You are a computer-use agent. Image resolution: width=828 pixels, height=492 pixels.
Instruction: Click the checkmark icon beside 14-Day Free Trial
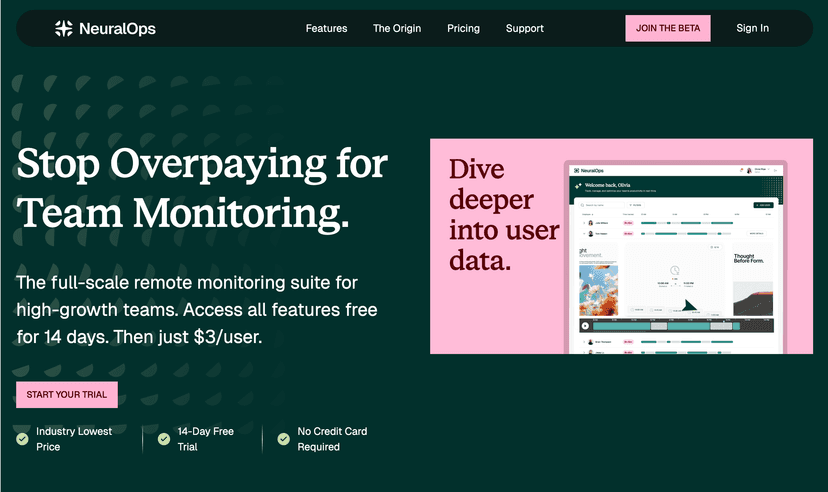tap(164, 439)
